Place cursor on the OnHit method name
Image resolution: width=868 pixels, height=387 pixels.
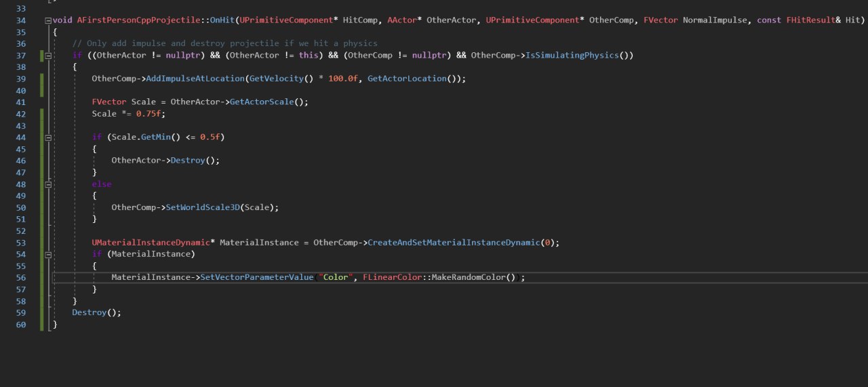tap(222, 20)
